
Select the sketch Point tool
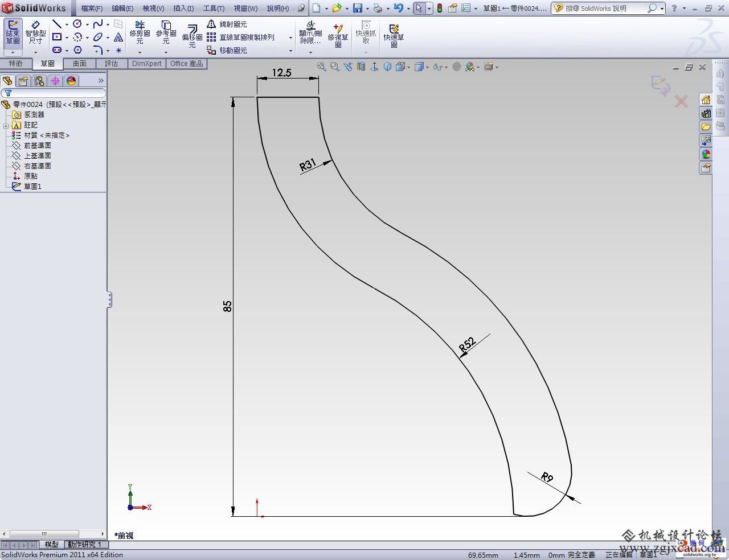(118, 50)
